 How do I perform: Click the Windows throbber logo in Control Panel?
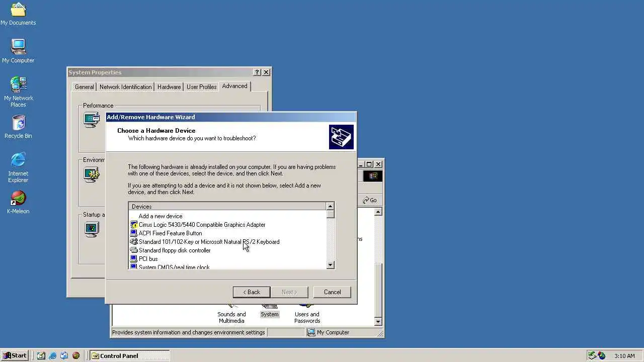pos(373,176)
